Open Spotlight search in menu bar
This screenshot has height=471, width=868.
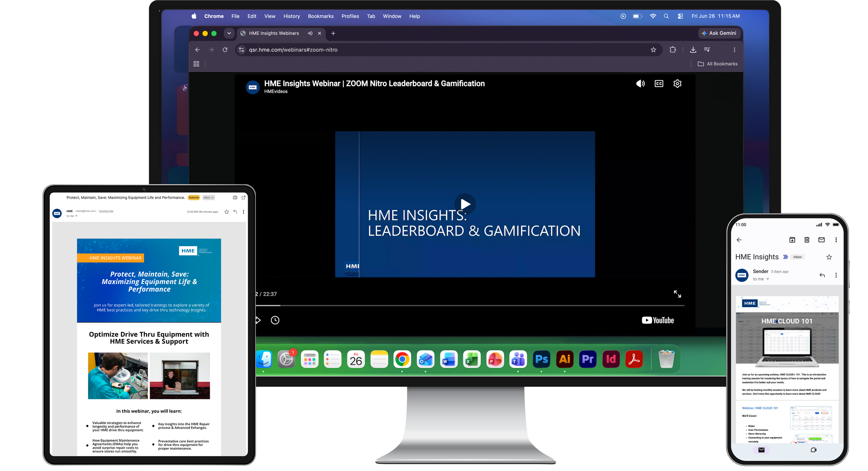[666, 16]
